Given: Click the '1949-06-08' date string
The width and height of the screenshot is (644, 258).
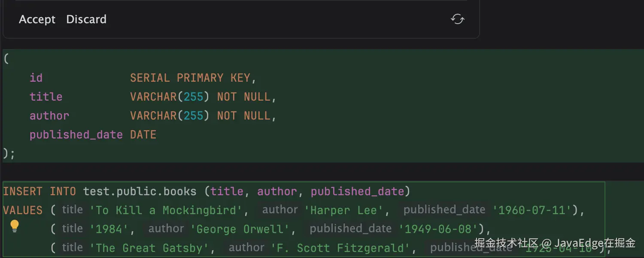Looking at the screenshot, I should pyautogui.click(x=439, y=229).
